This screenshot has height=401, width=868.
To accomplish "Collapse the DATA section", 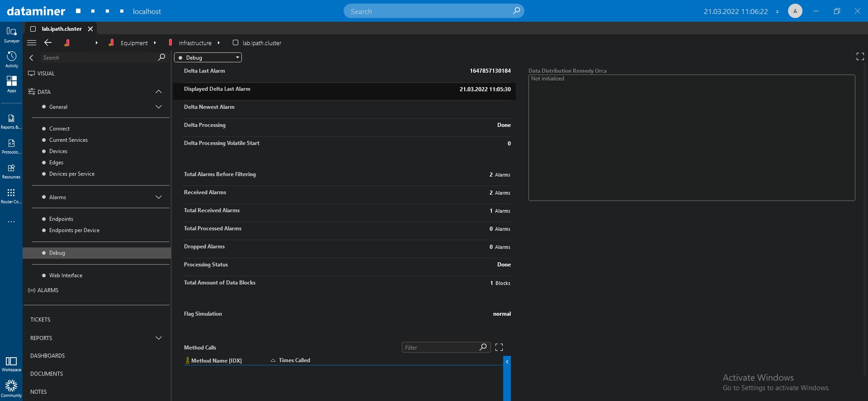I will pyautogui.click(x=159, y=92).
